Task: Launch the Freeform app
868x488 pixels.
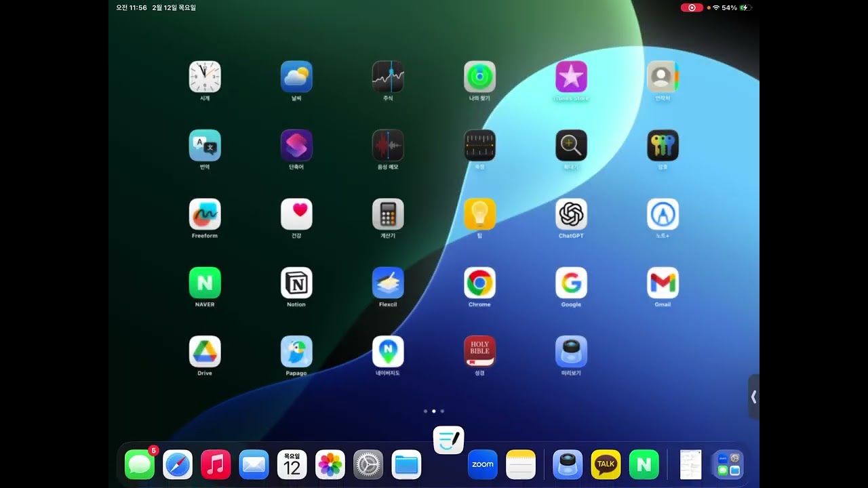Action: point(205,214)
